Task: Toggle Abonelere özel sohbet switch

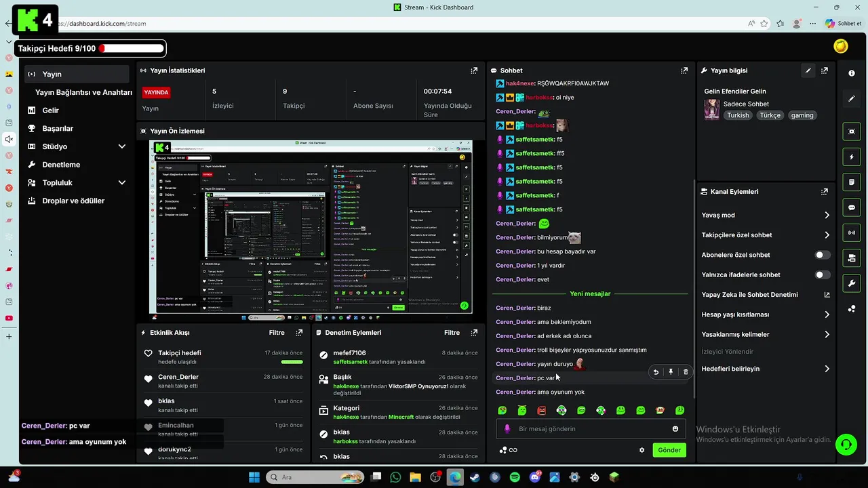Action: point(822,255)
